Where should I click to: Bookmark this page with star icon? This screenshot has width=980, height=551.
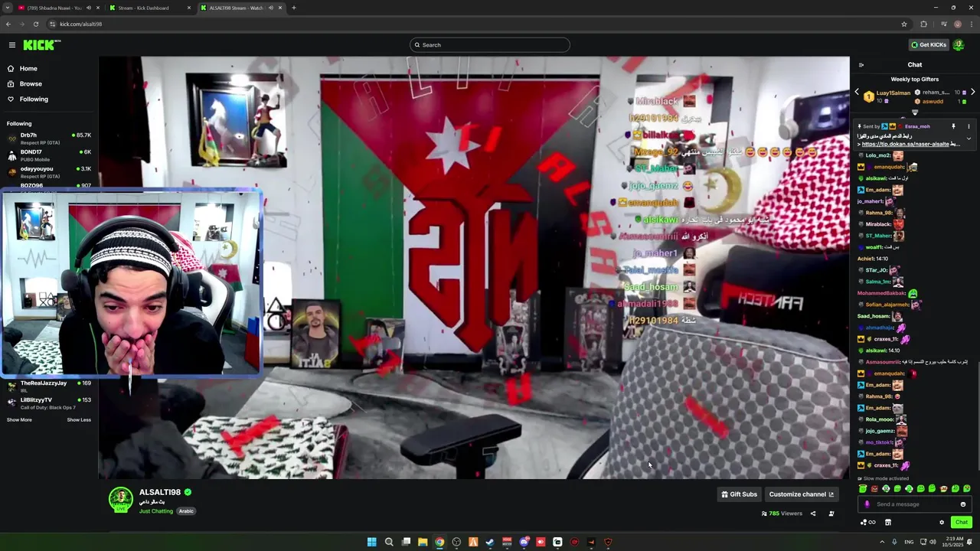click(x=904, y=24)
